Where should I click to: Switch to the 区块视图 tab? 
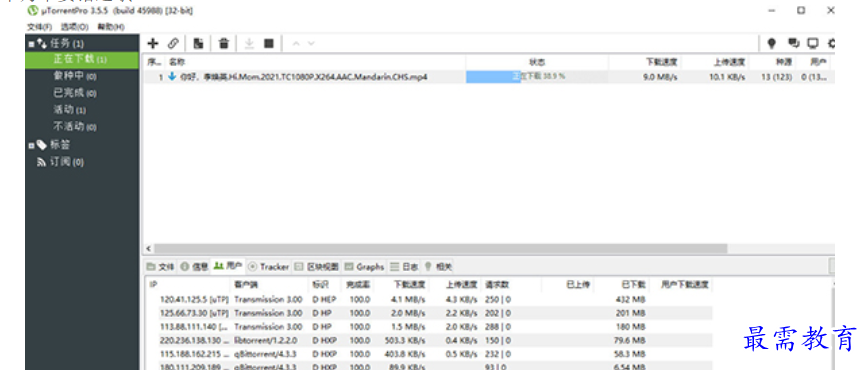[x=317, y=267]
